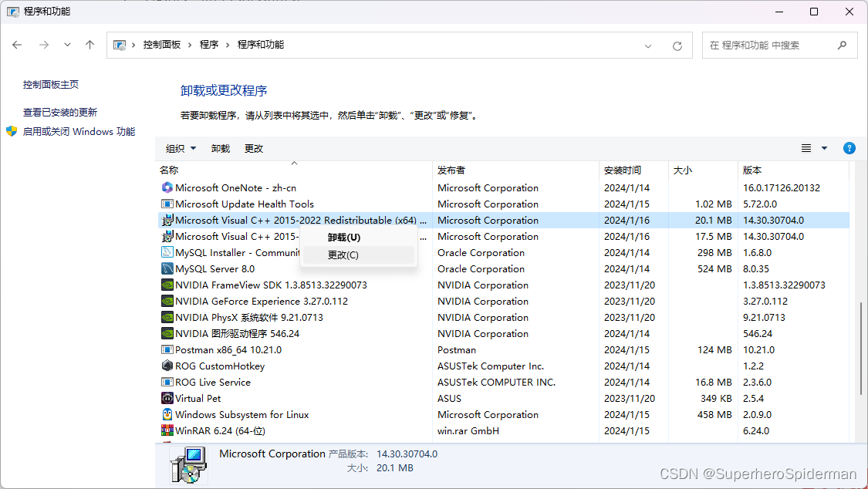Open the help question mark icon
Image resolution: width=868 pixels, height=489 pixels.
click(849, 148)
